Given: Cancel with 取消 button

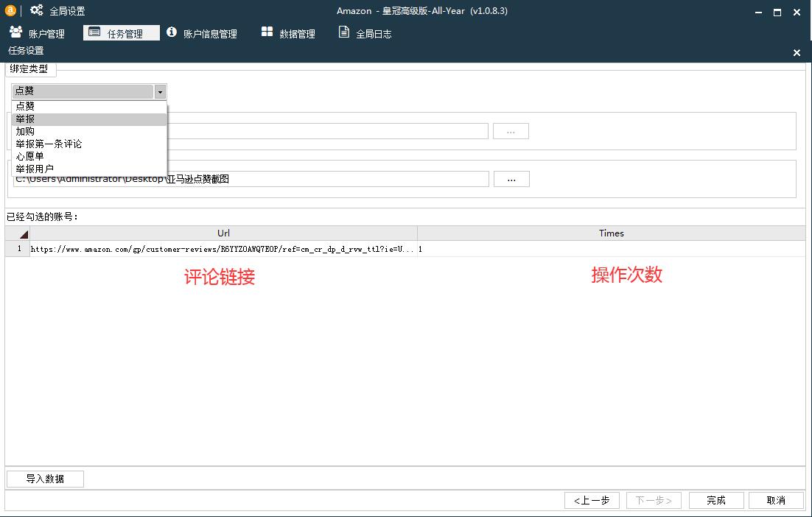Looking at the screenshot, I should [776, 501].
